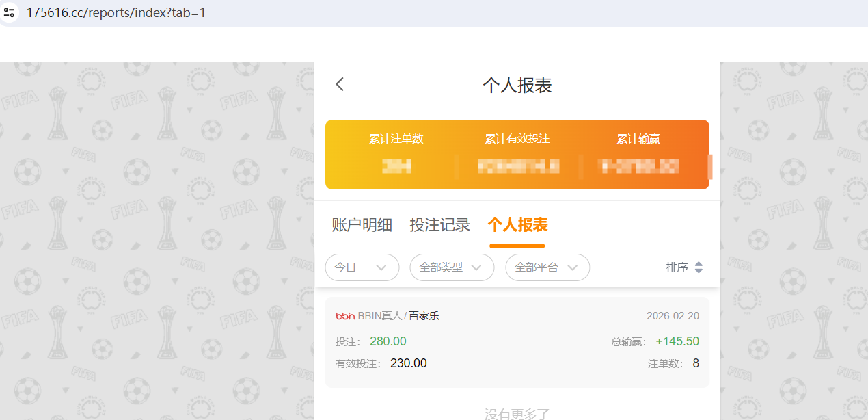Switch to the 投注记录 tab
This screenshot has width=868, height=420.
439,224
